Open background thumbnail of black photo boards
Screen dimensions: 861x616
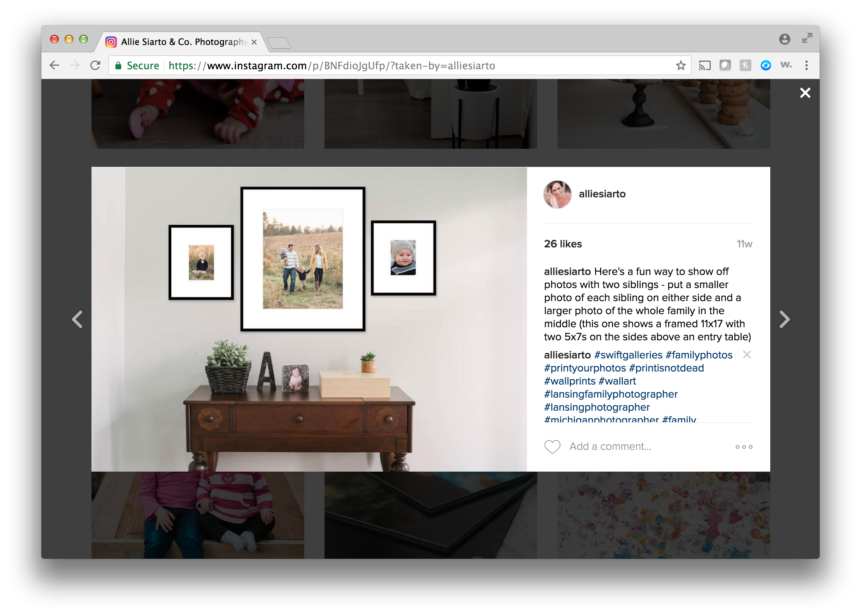click(430, 515)
